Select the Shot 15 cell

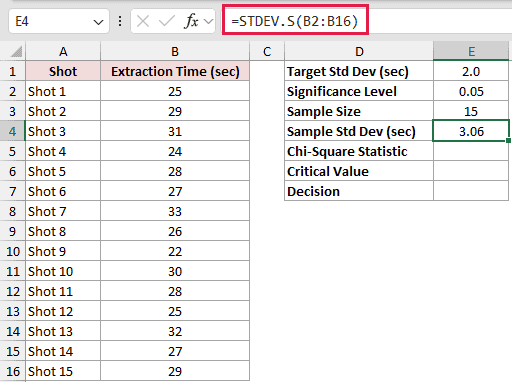click(63, 371)
